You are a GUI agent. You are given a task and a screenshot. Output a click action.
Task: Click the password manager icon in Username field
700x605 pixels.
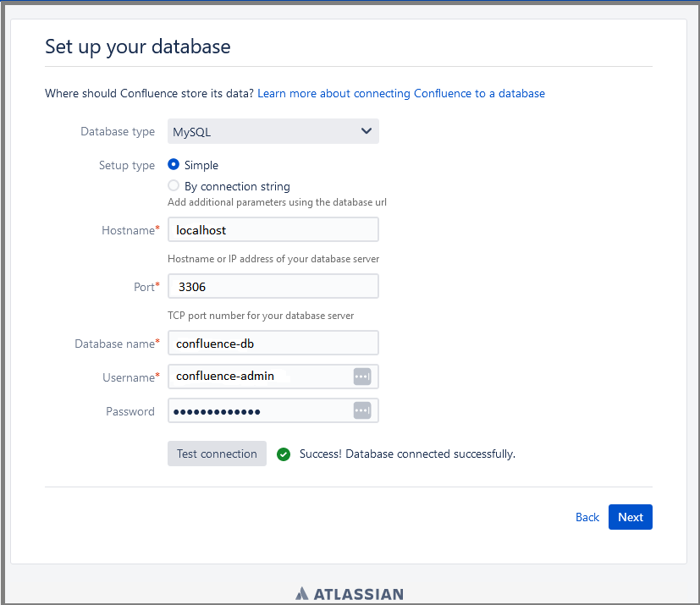(x=362, y=377)
